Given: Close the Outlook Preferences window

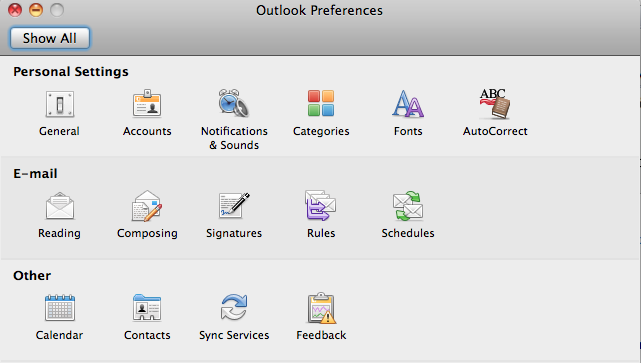Looking at the screenshot, I should click(15, 10).
